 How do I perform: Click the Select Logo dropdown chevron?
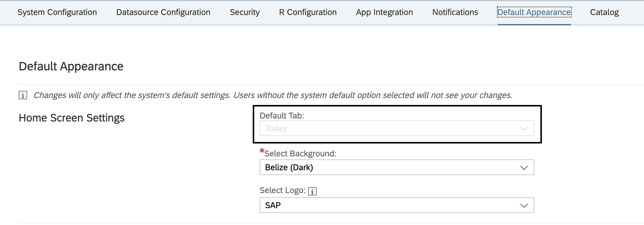(524, 205)
